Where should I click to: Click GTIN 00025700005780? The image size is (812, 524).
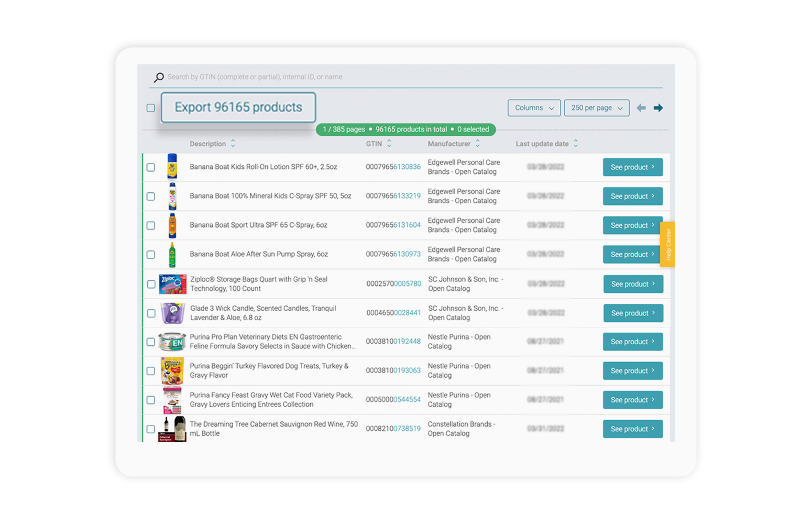coord(394,284)
